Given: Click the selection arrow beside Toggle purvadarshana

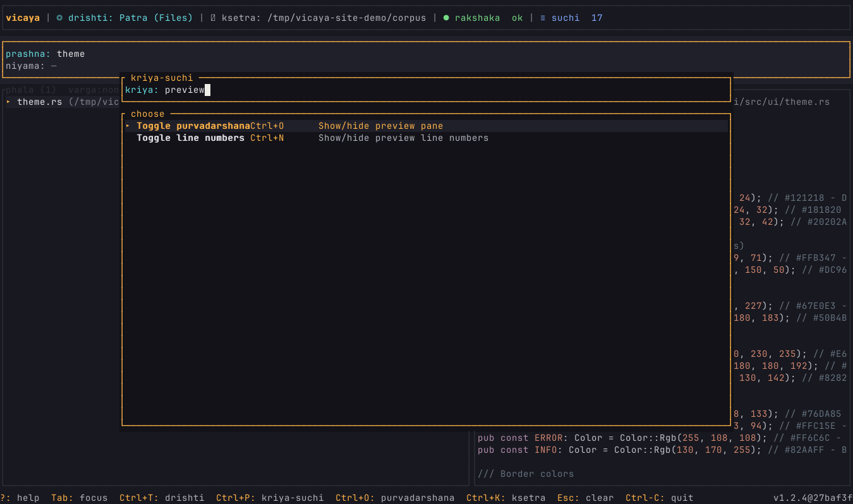Looking at the screenshot, I should [128, 126].
